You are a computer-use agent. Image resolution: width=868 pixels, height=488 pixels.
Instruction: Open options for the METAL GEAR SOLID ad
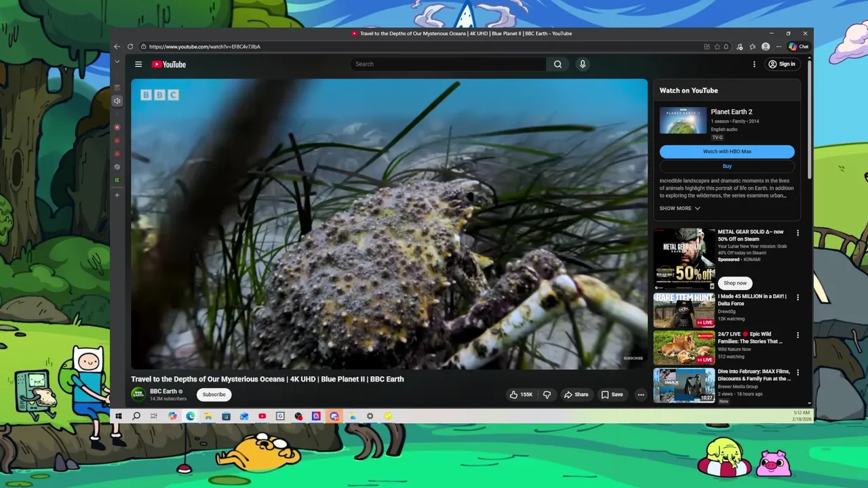point(797,232)
